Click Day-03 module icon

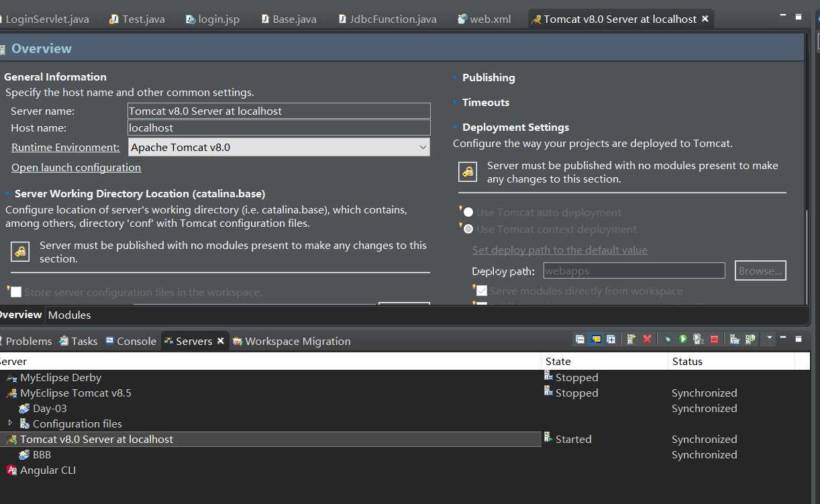point(24,409)
